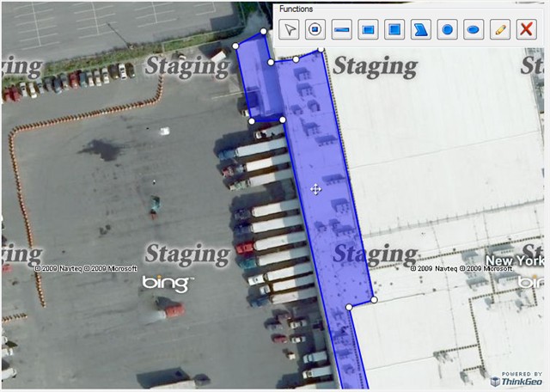Image resolution: width=550 pixels, height=392 pixels.
Task: Select the draw square tool
Action: 394,29
